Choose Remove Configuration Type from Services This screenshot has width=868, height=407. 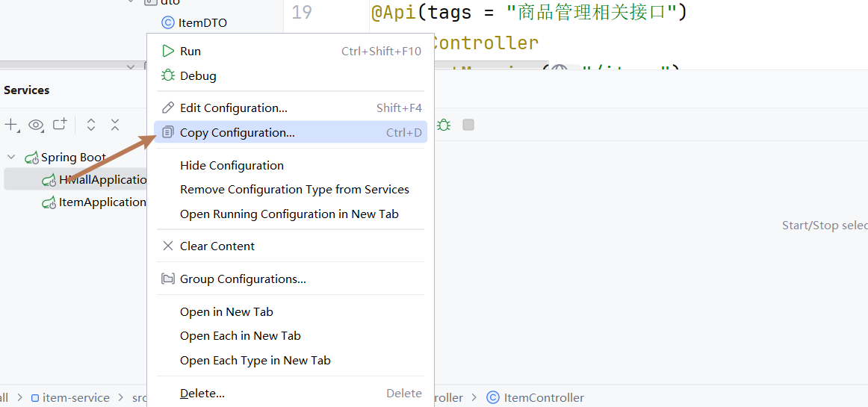point(294,190)
